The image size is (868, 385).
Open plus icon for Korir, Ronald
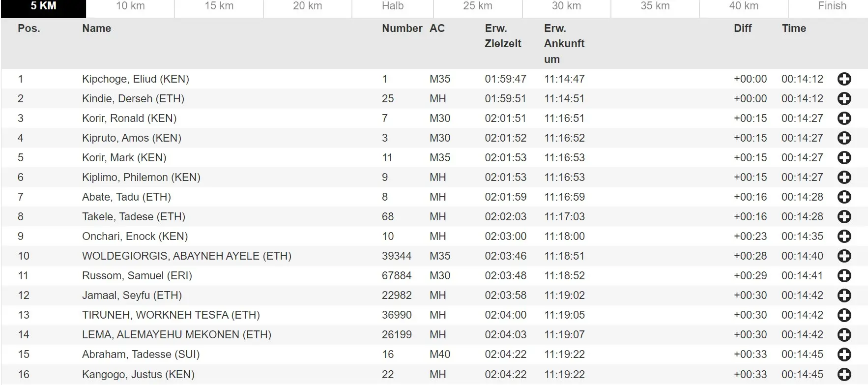844,118
